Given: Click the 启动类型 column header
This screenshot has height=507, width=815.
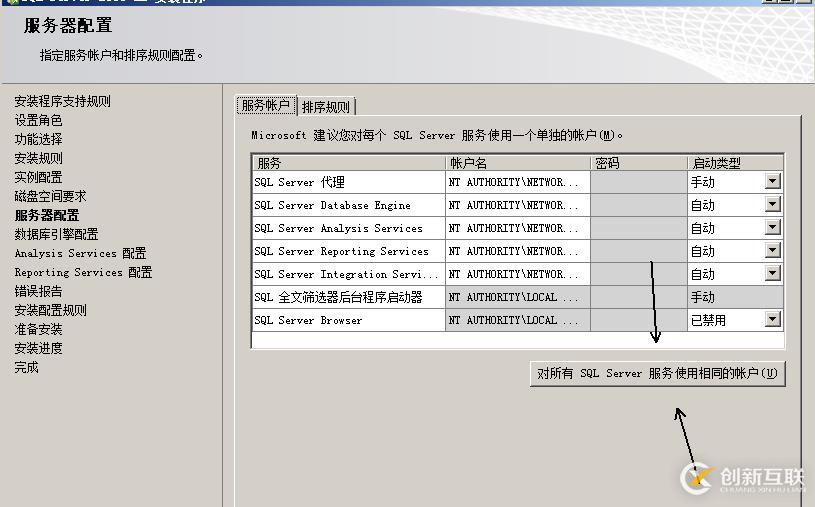Looking at the screenshot, I should 735,163.
